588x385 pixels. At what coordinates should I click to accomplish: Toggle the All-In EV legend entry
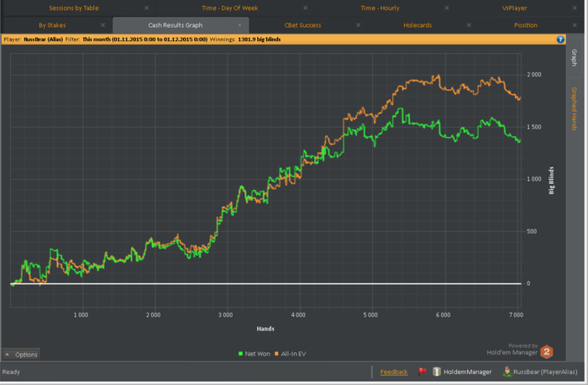tap(291, 354)
